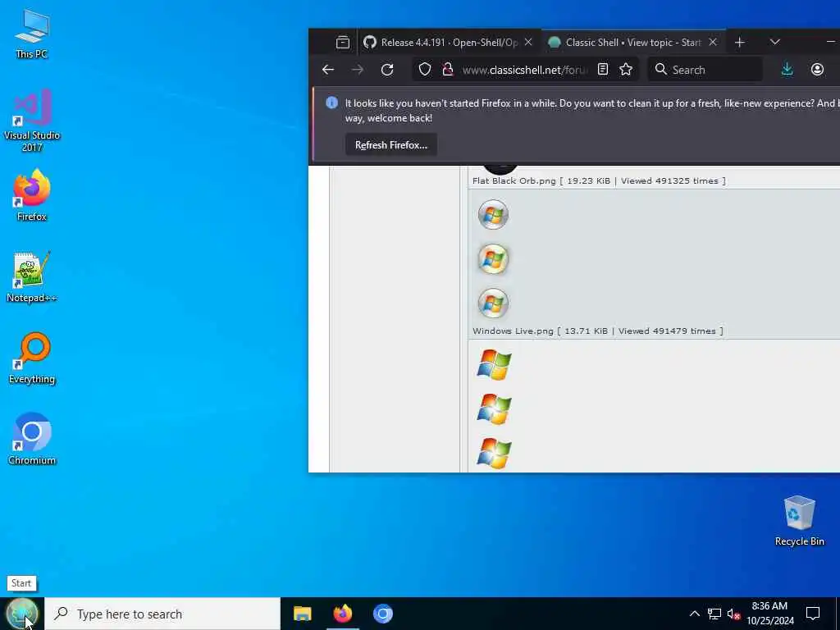The height and width of the screenshot is (630, 840).
Task: Open tracking protection shield icon
Action: (425, 70)
